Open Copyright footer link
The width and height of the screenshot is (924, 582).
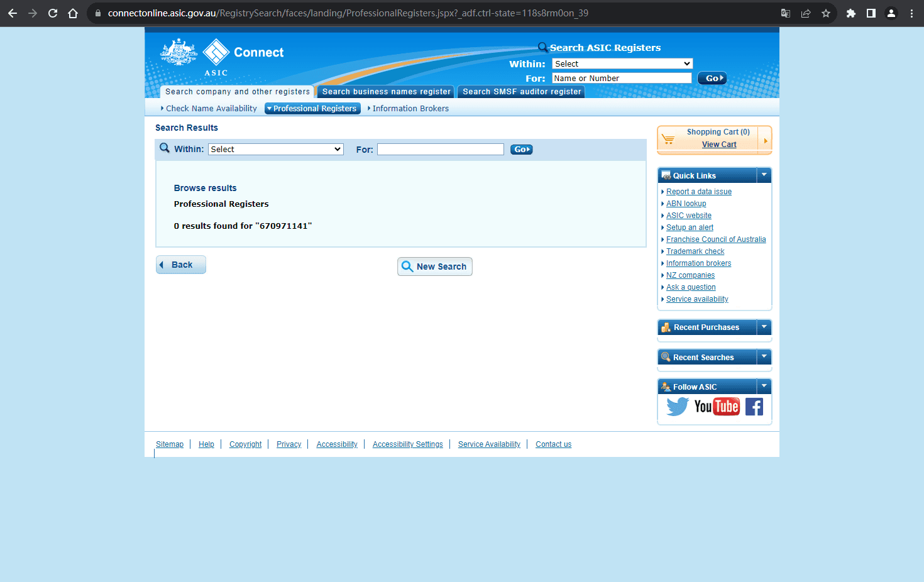pyautogui.click(x=245, y=444)
